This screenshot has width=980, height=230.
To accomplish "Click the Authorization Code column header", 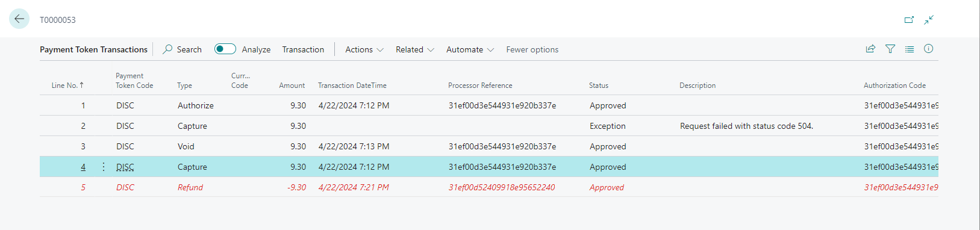I will [895, 85].
